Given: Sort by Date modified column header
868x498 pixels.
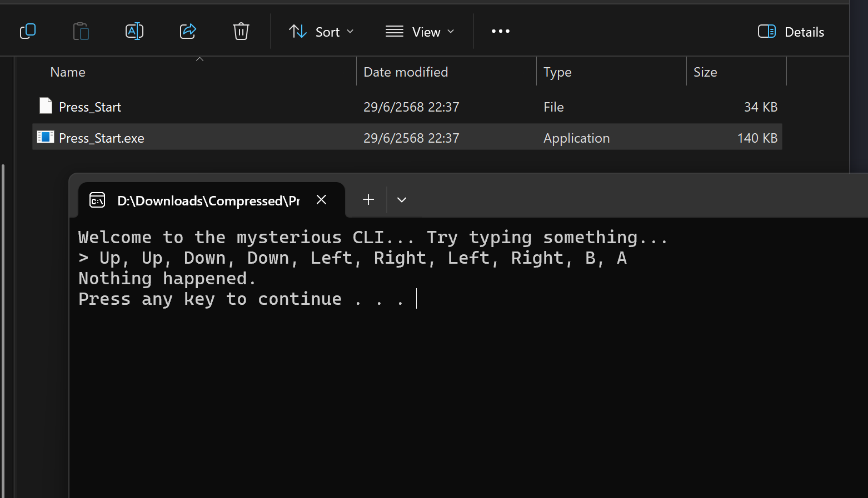Looking at the screenshot, I should point(406,72).
